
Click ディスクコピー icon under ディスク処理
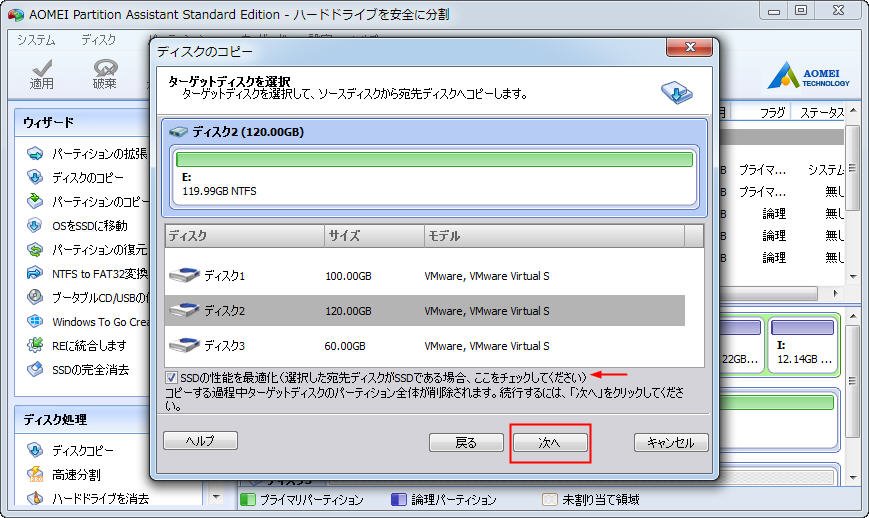[x=35, y=450]
